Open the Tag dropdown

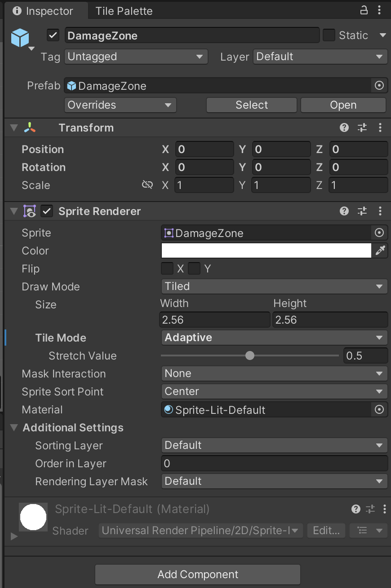(x=136, y=57)
